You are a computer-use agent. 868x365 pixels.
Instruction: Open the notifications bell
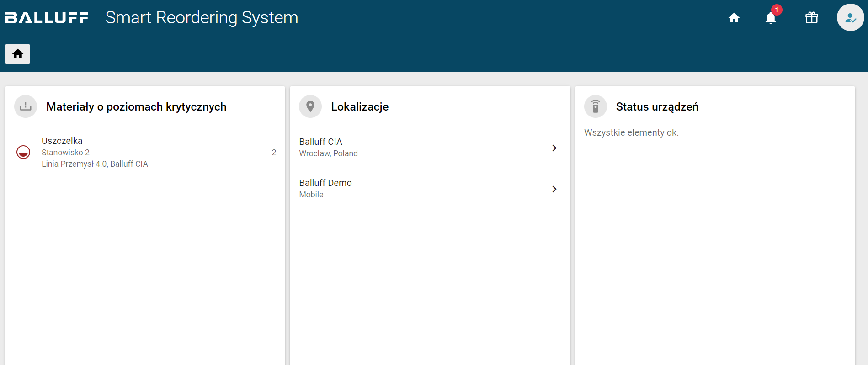[770, 18]
